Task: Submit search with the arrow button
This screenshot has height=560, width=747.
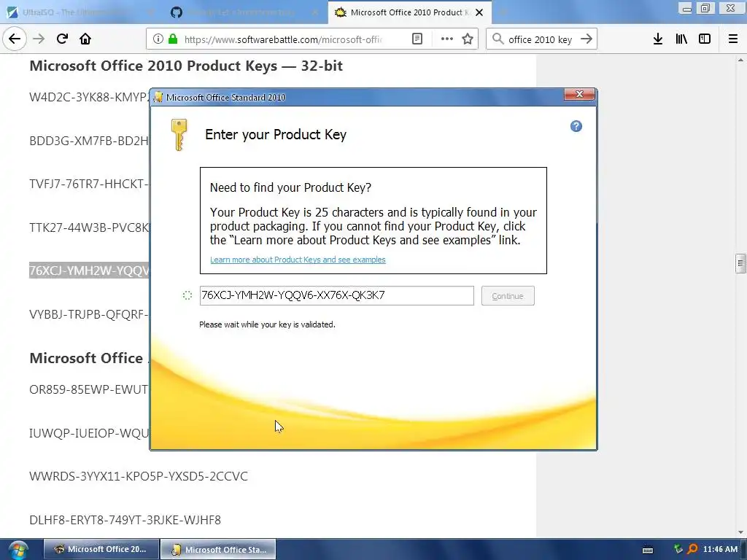Action: pos(587,39)
